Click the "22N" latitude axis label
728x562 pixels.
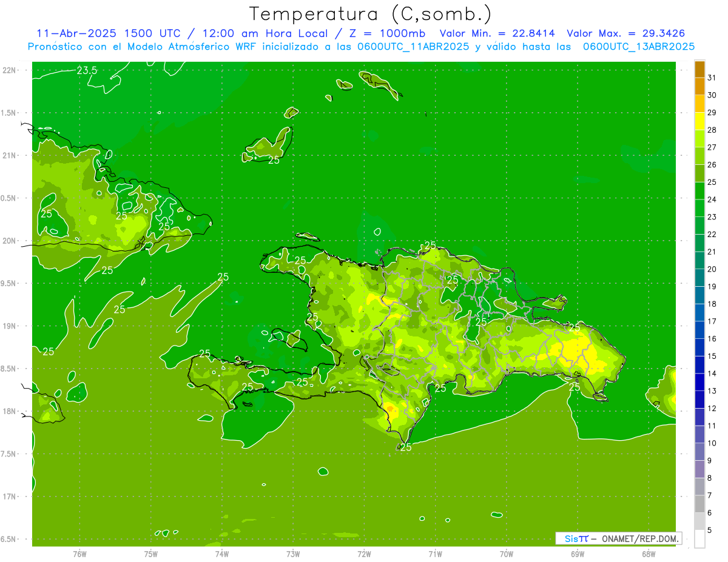point(10,70)
